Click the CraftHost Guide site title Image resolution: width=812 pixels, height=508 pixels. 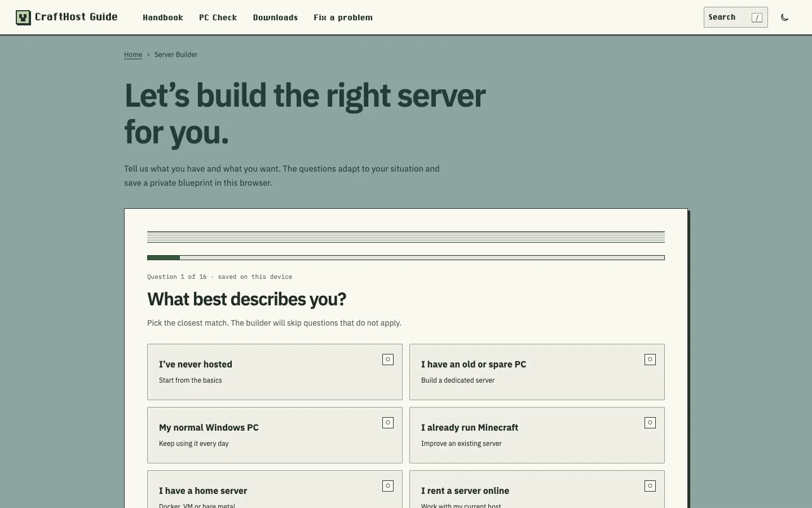pos(76,17)
